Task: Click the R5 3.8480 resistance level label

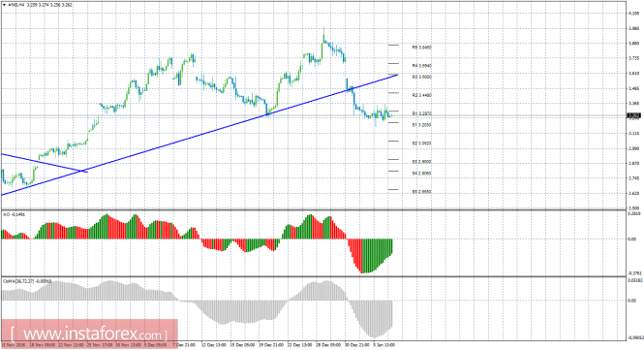Action: 422,48
